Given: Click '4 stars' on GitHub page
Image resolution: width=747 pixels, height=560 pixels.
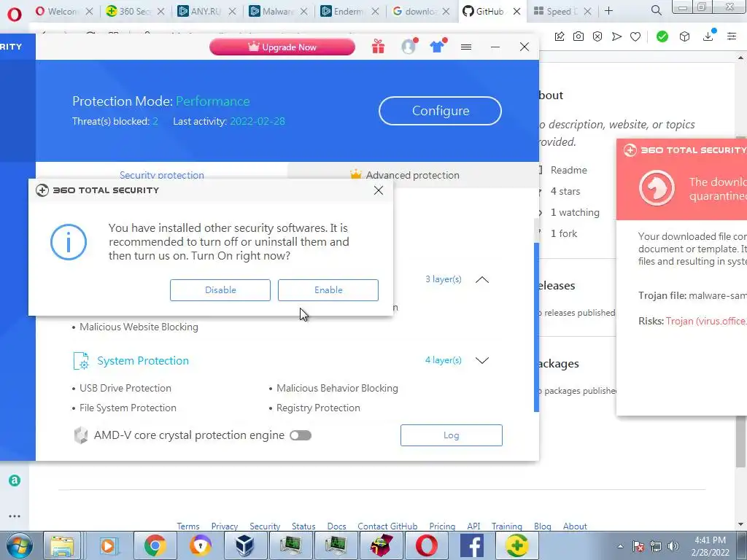Looking at the screenshot, I should 565,192.
